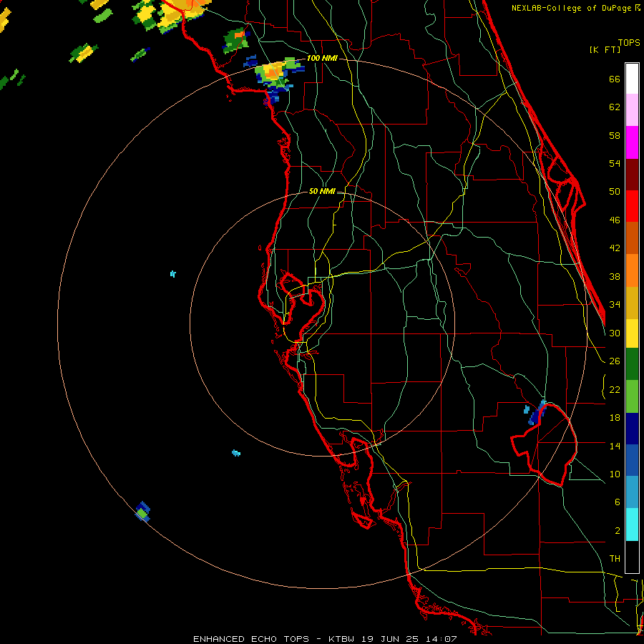This screenshot has height=644, width=644.
Task: Click the '2' legend value
Action: (617, 531)
